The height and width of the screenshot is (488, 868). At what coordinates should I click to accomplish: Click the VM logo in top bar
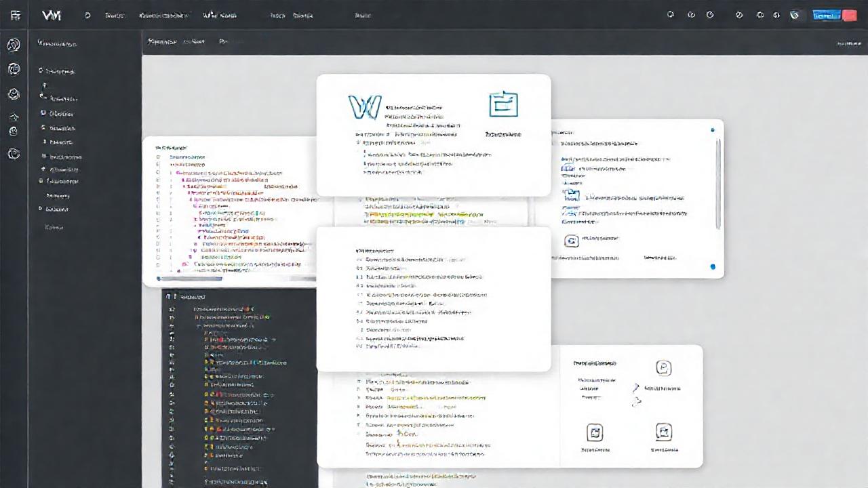tap(51, 15)
